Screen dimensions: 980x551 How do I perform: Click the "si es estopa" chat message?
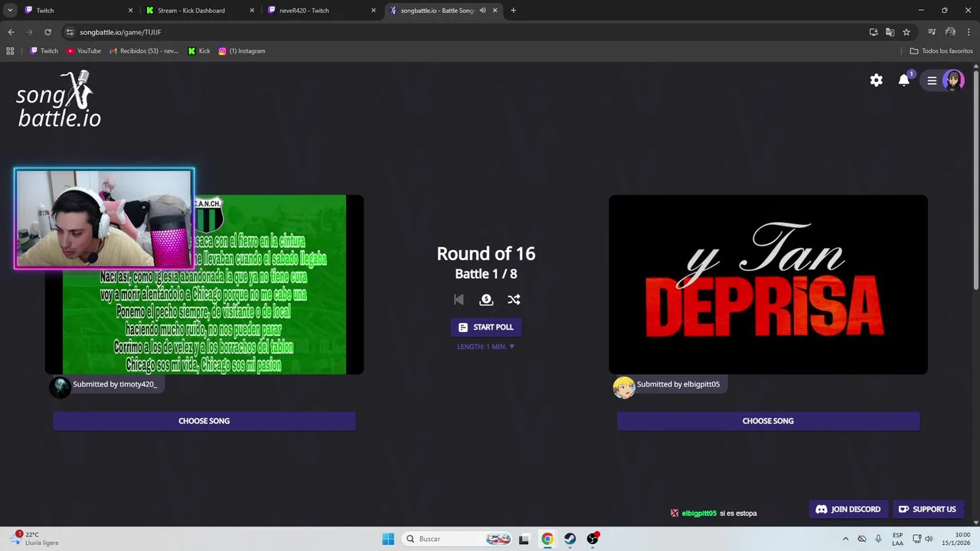click(738, 514)
